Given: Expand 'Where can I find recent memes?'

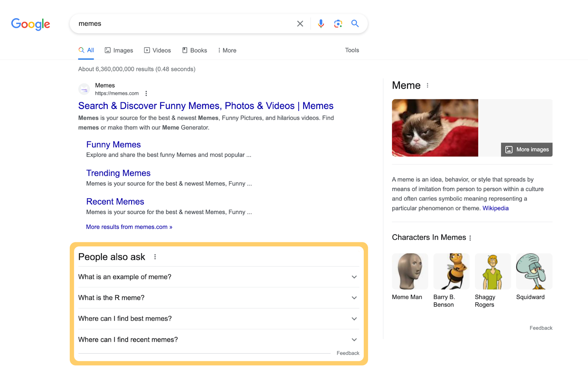Looking at the screenshot, I should (218, 340).
